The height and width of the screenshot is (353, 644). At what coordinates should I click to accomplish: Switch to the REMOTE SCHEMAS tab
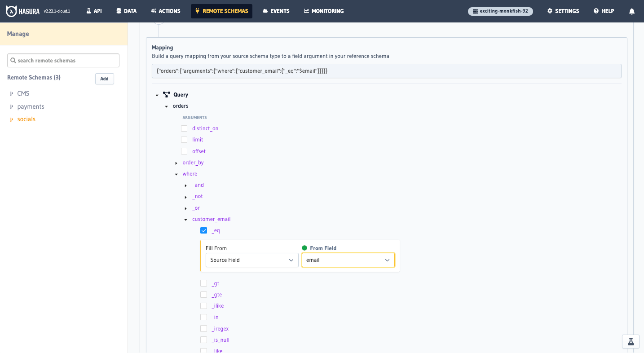pos(221,11)
